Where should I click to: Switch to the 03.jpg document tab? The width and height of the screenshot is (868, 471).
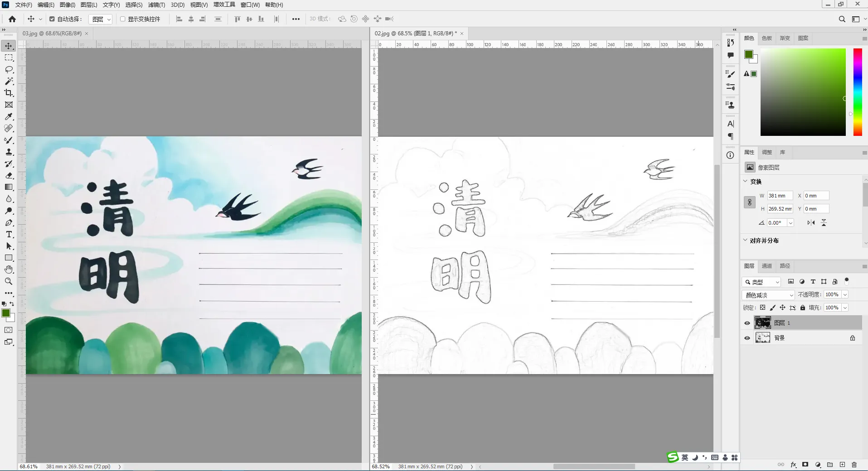click(52, 34)
